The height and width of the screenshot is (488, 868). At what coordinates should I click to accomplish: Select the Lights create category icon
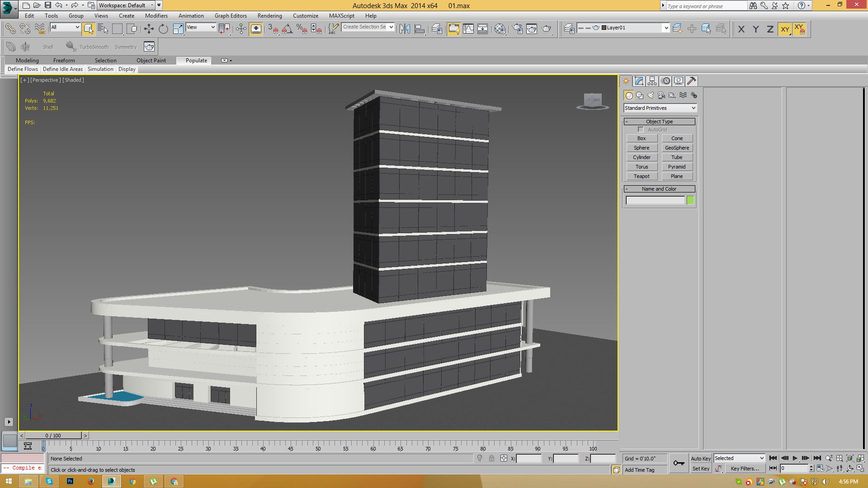click(651, 95)
